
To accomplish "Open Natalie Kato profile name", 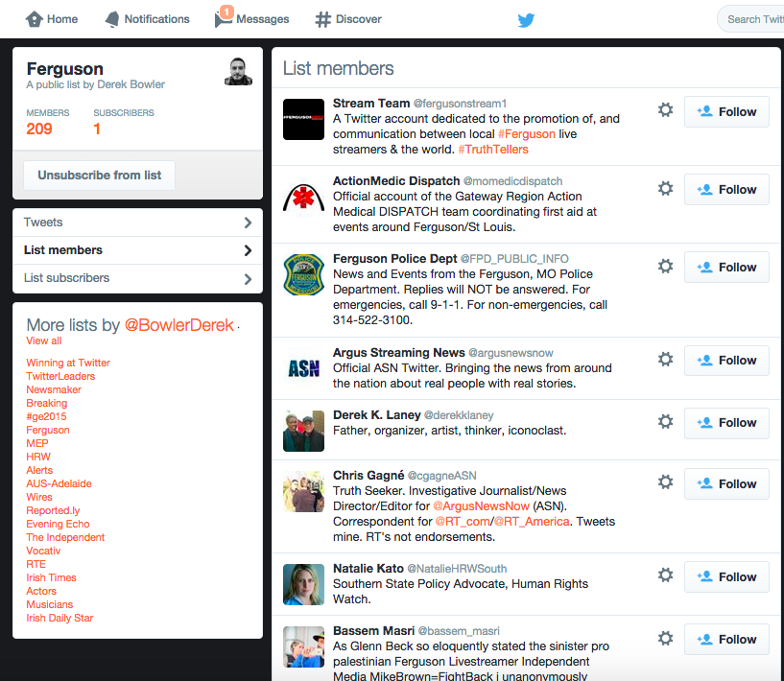I will (x=368, y=569).
